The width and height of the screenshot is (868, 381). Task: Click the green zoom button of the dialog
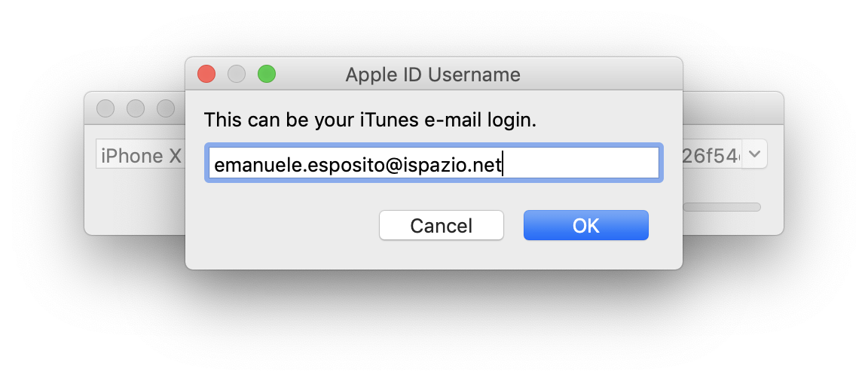click(267, 74)
